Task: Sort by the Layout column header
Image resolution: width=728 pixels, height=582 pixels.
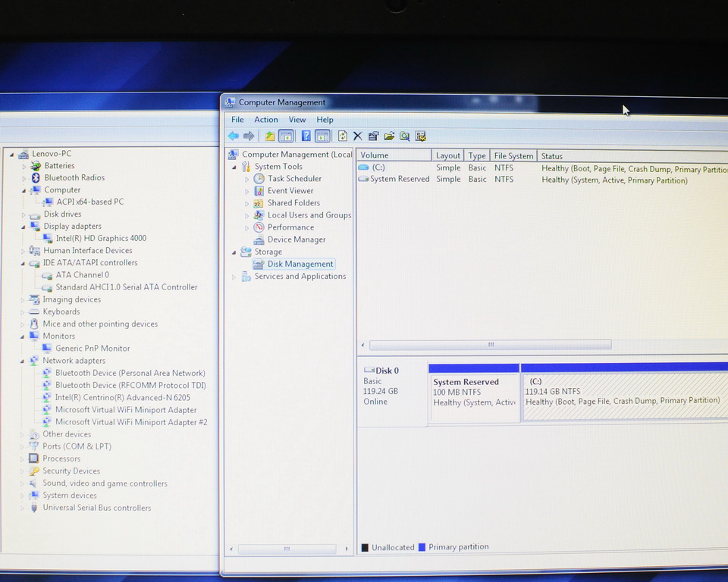Action: pyautogui.click(x=447, y=155)
